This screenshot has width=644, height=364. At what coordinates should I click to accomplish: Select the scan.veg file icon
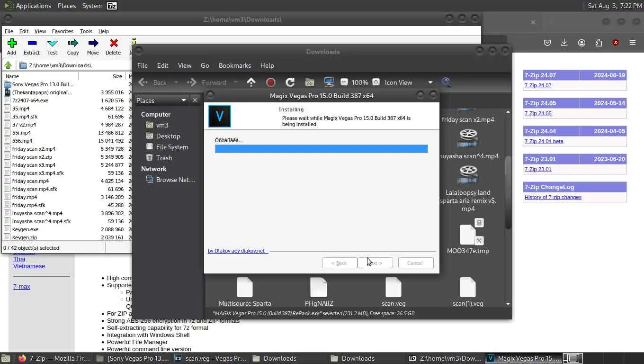coord(393,288)
